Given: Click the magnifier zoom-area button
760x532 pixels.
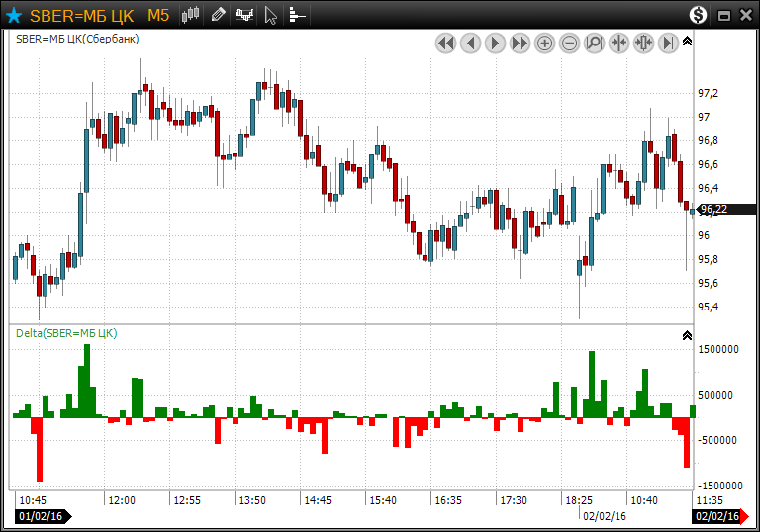Looking at the screenshot, I should (594, 43).
